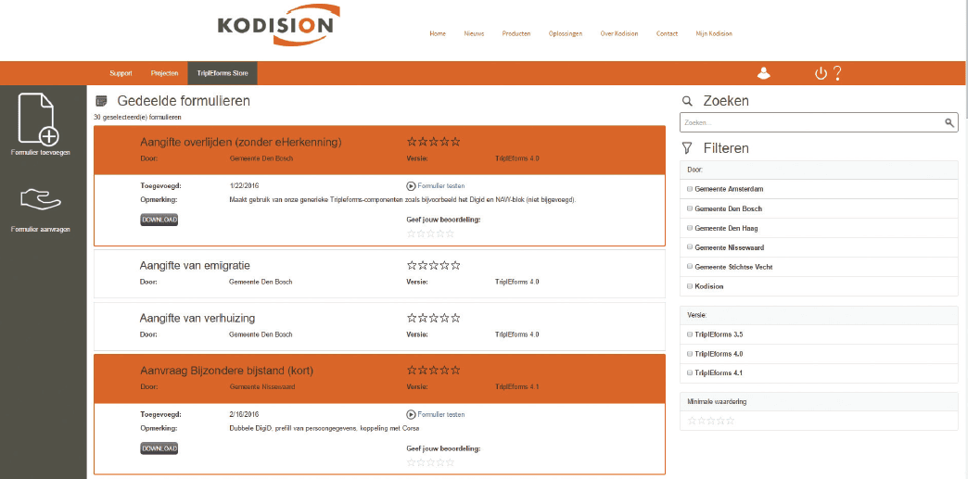Enable the TriplEforms 4.0 version filter
The image size is (980, 479).
point(690,354)
